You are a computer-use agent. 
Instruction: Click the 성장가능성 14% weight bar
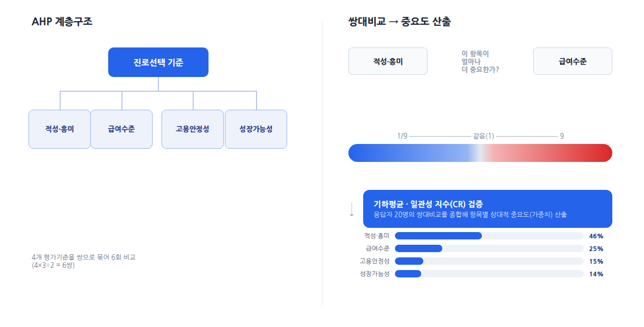pos(489,274)
